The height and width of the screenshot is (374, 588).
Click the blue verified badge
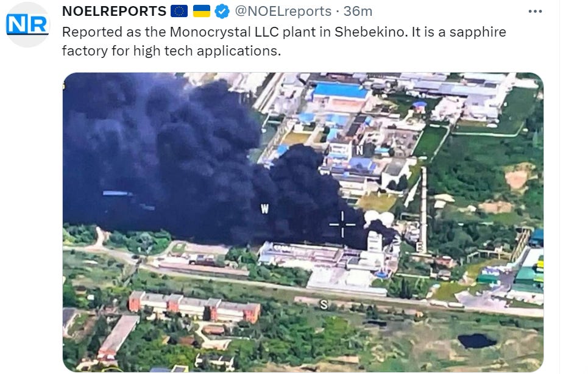point(222,11)
